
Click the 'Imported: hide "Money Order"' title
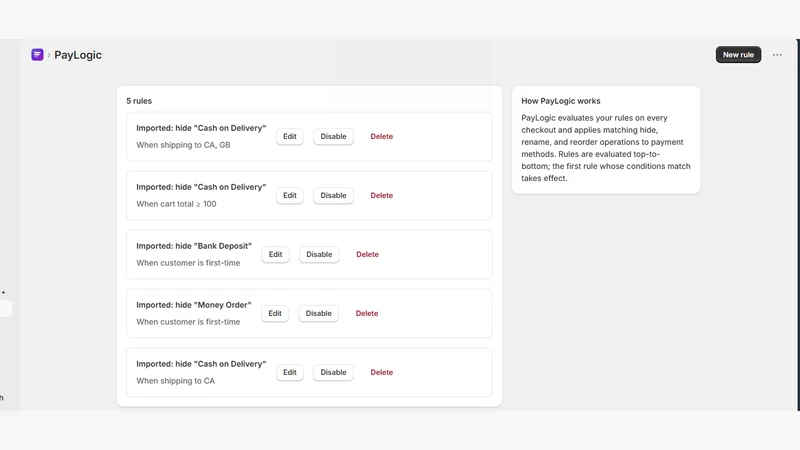pos(194,305)
